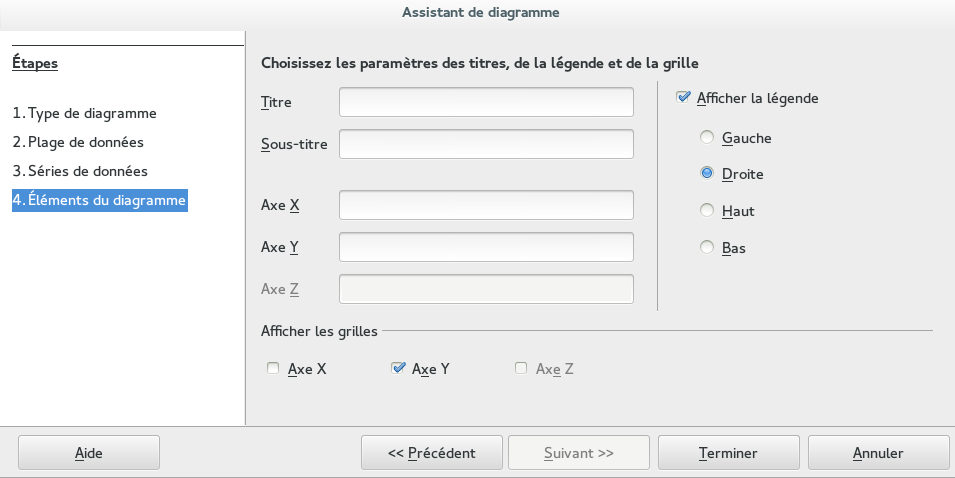Switch to step 3 Séries de données
955x478 pixels.
click(x=80, y=171)
